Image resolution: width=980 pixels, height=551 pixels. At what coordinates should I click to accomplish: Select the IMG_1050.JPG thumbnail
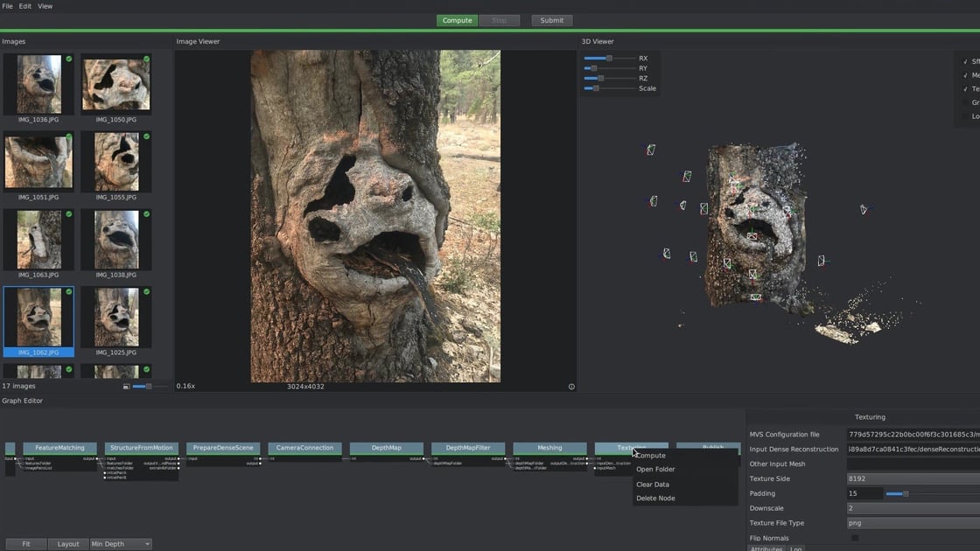click(x=116, y=83)
